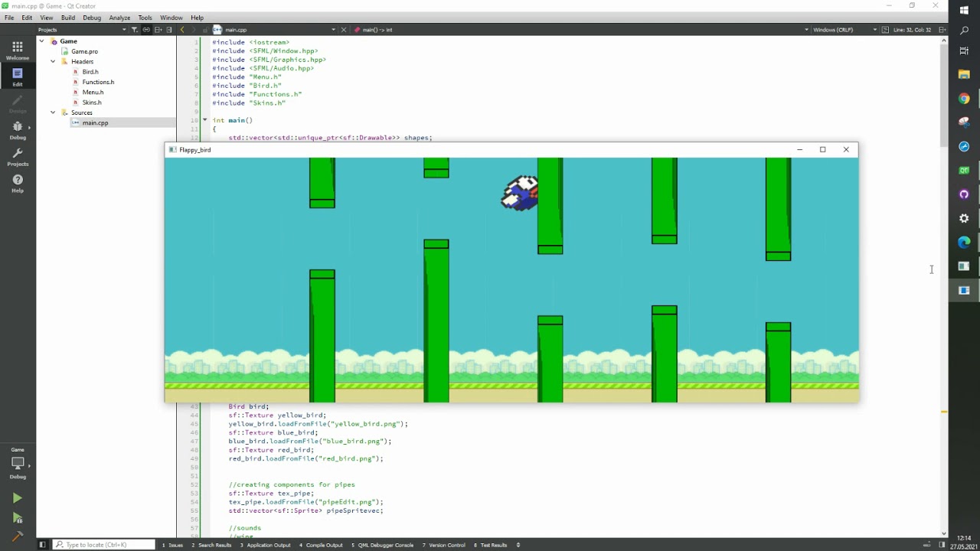Launch File Explorer from taskbar

click(x=964, y=75)
